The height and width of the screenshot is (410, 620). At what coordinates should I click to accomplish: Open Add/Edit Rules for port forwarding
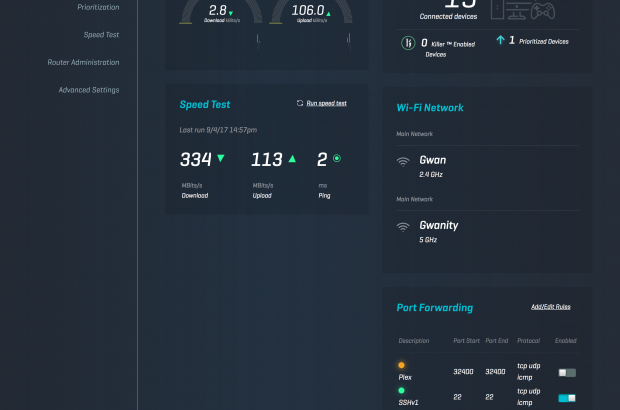pos(553,307)
